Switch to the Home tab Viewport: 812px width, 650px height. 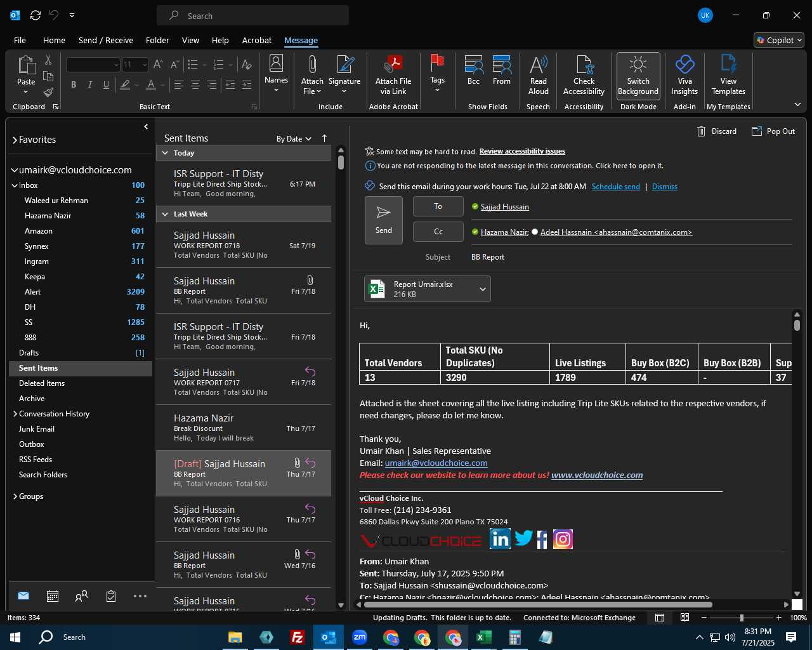(54, 40)
